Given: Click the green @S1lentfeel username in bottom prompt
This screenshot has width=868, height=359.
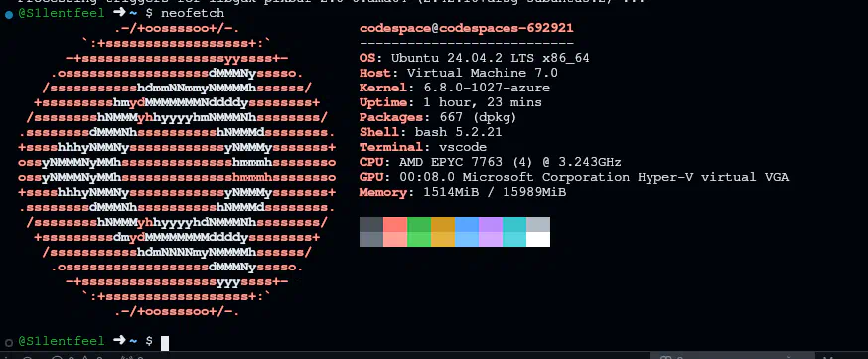Looking at the screenshot, I should [61, 341].
